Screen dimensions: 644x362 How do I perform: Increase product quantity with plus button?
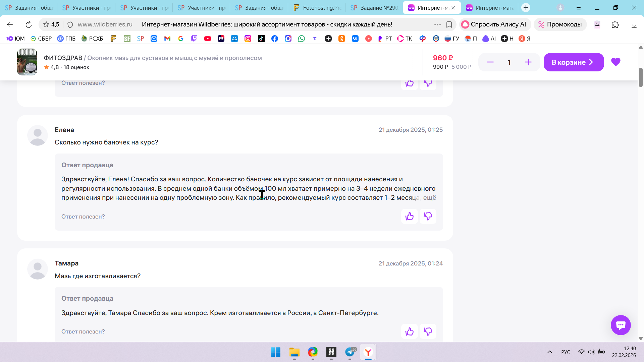[x=528, y=62]
